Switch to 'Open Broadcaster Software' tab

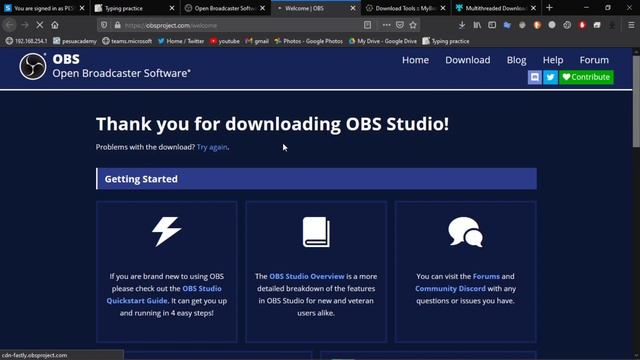click(225, 8)
